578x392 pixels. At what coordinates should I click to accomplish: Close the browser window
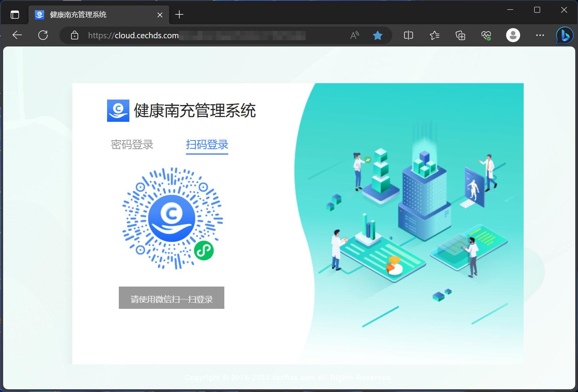(564, 10)
